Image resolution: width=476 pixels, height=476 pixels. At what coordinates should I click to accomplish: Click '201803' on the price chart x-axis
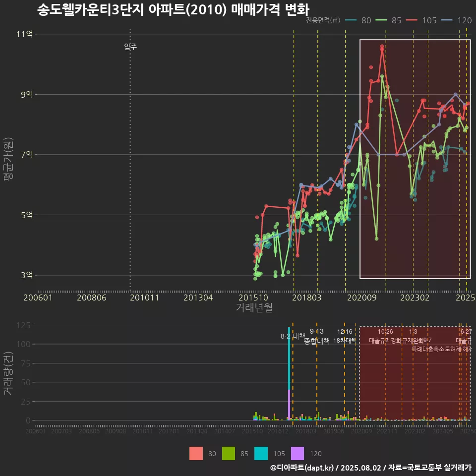(x=306, y=297)
